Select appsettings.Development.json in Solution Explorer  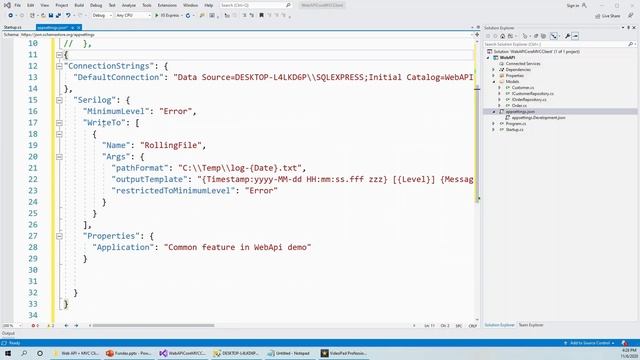click(538, 118)
